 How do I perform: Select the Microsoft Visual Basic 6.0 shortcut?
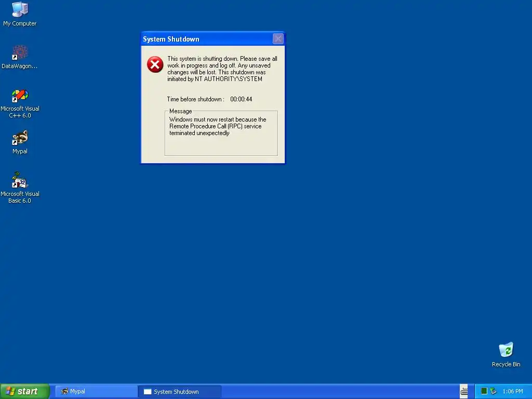coord(20,188)
